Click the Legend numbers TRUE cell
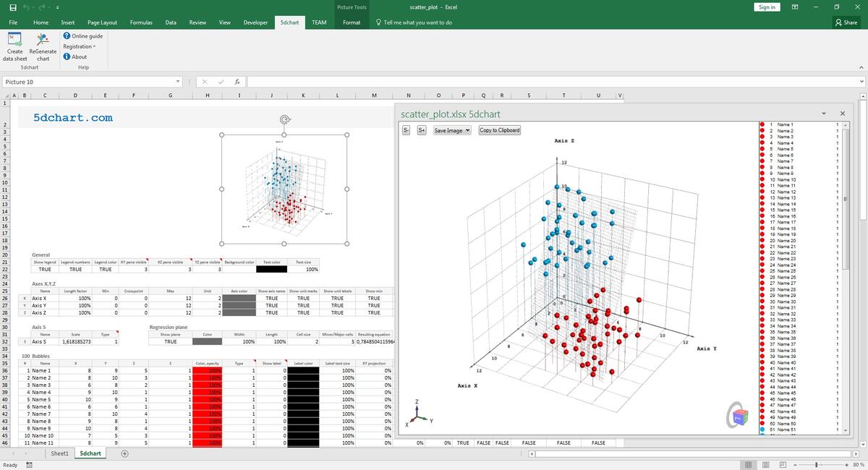The image size is (868, 470). 75,269
